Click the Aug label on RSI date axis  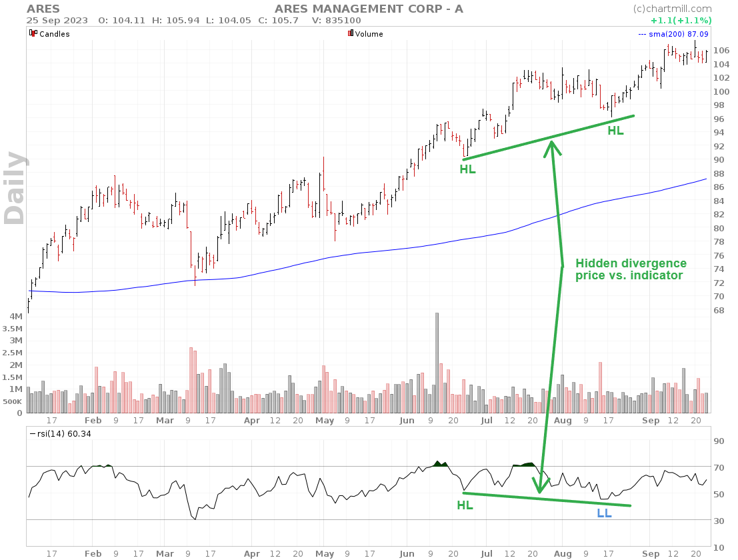(563, 553)
